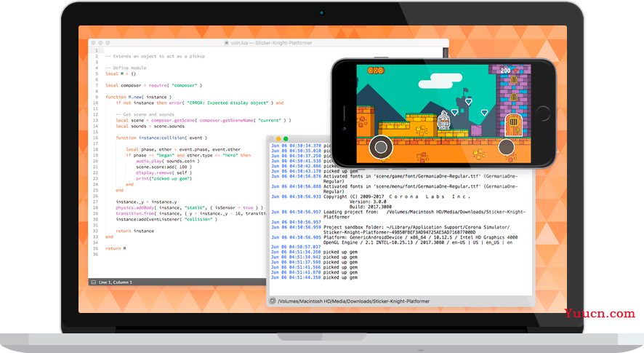Click the 'scene.score:add( 100 )' line
The height and width of the screenshot is (353, 644).
pos(164,167)
